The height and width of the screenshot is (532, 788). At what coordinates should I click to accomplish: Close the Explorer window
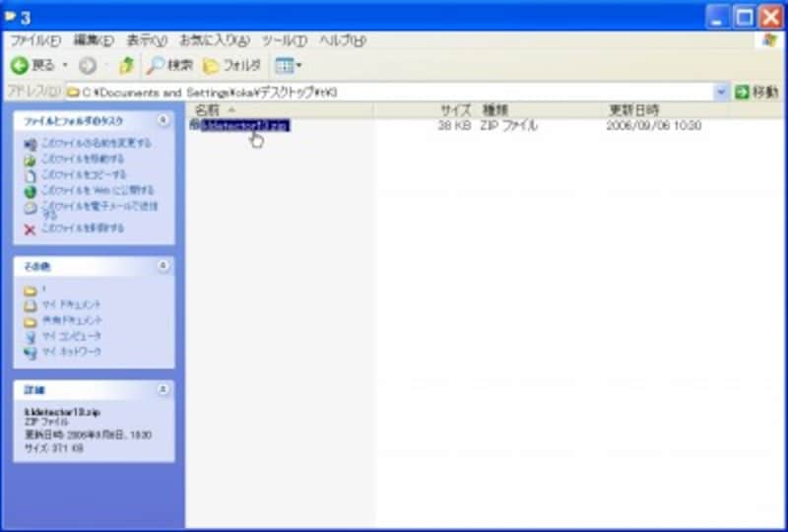[771, 18]
